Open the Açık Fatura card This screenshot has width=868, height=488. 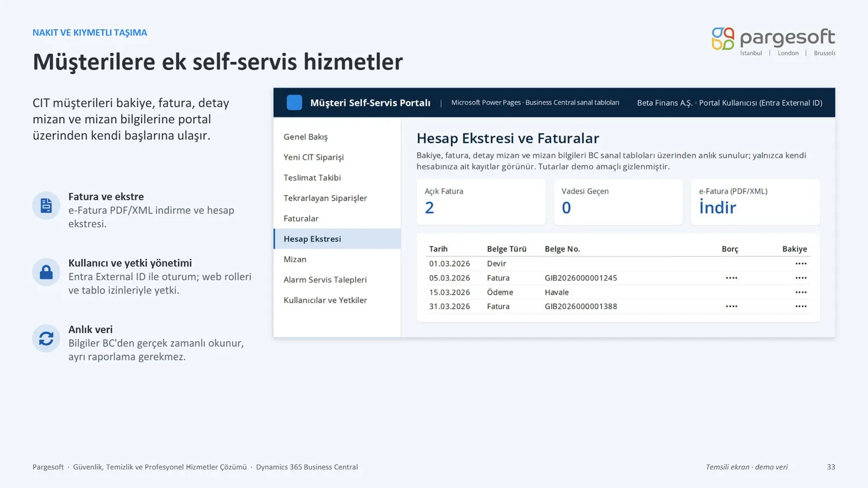click(481, 202)
